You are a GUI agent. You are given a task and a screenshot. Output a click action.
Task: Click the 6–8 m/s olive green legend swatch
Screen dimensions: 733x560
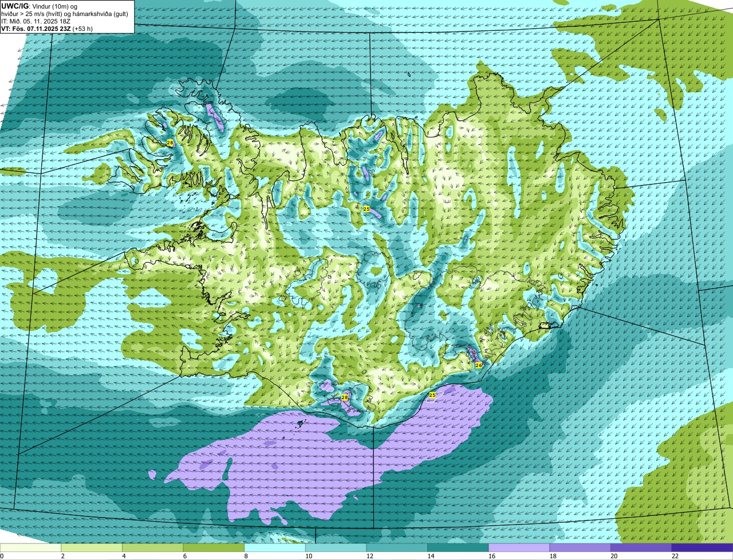pos(214,547)
